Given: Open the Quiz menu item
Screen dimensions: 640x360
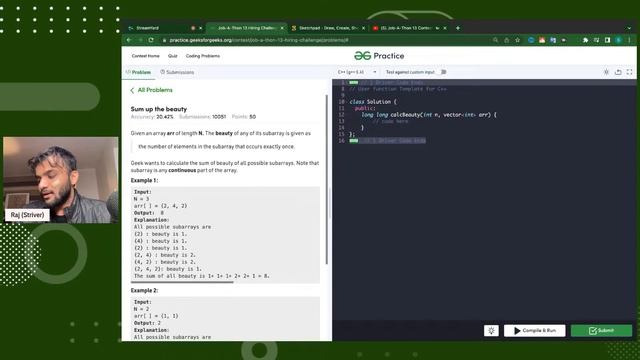Looking at the screenshot, I should [173, 56].
